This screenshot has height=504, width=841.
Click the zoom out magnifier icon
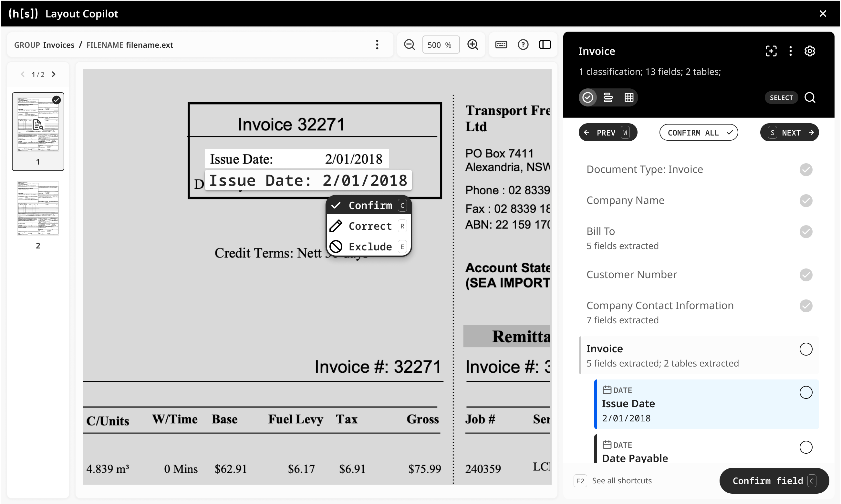click(x=409, y=45)
